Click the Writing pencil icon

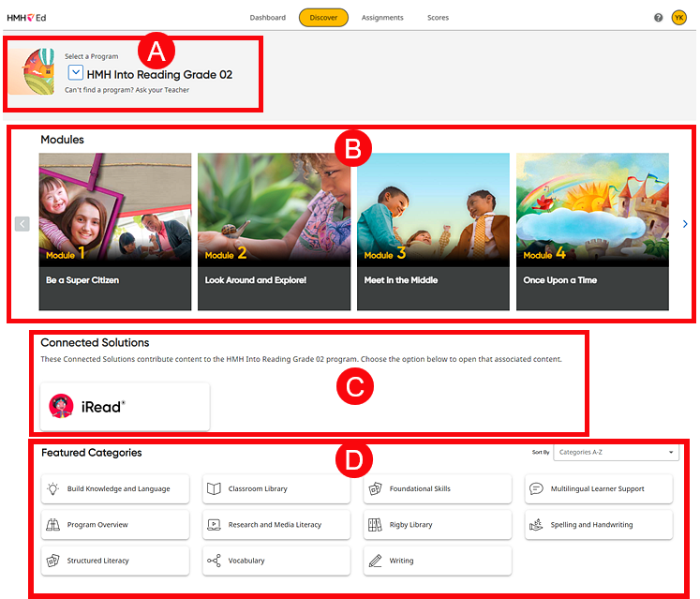click(x=376, y=561)
